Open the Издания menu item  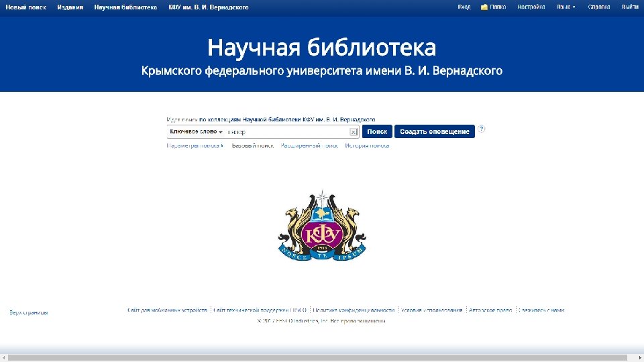coord(70,7)
